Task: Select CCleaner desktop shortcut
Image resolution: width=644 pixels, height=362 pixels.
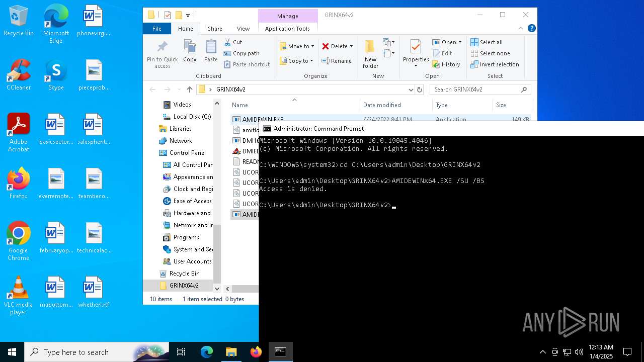Action: click(x=19, y=75)
